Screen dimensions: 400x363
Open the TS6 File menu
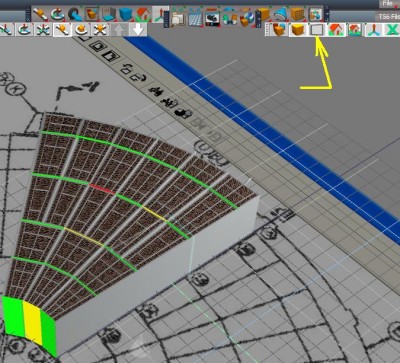[x=389, y=17]
